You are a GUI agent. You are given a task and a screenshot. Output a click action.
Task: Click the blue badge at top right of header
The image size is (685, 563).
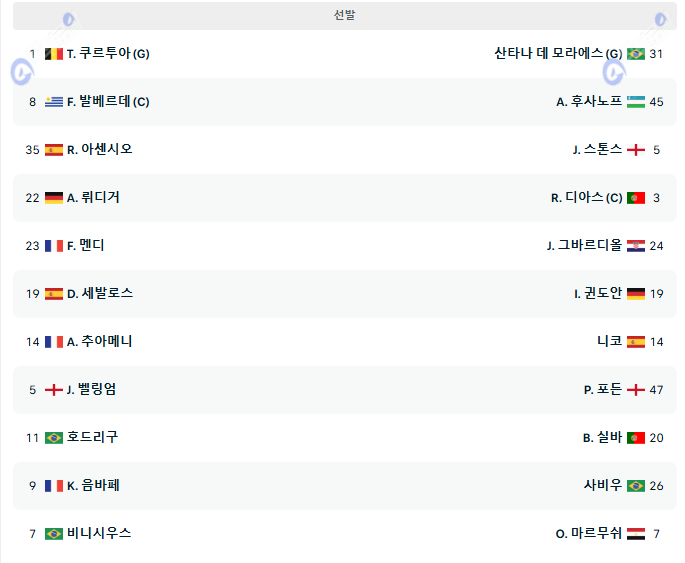[660, 19]
